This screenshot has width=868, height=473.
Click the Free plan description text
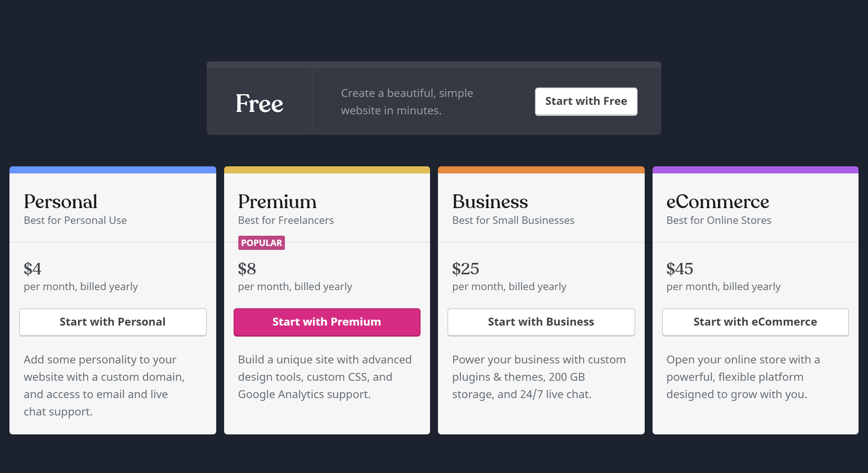(x=407, y=102)
